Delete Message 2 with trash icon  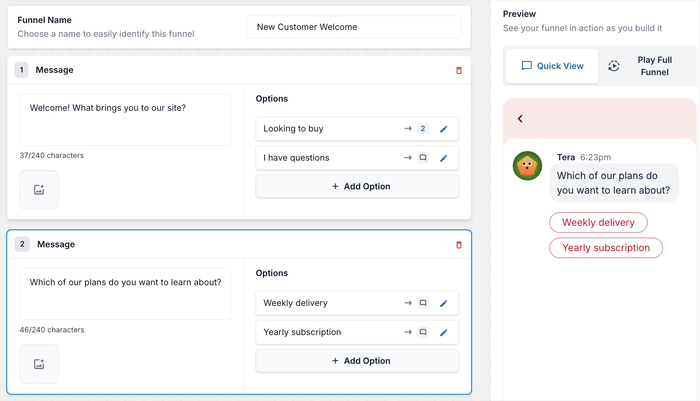(x=459, y=244)
